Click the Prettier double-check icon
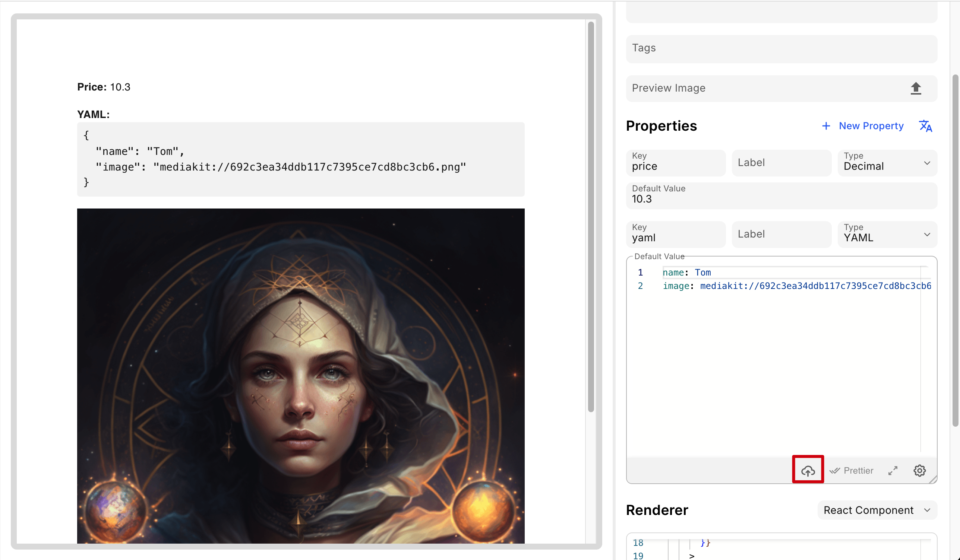The image size is (960, 560). click(x=834, y=471)
